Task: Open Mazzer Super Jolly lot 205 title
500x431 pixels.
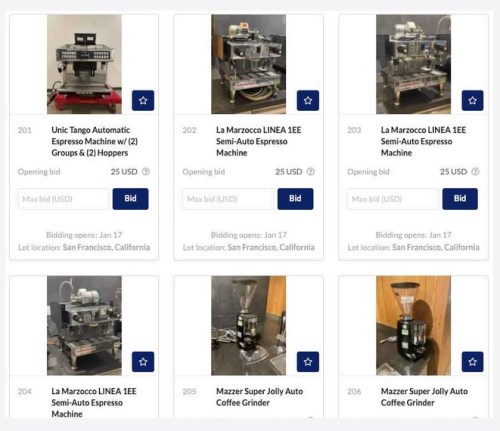Action: [x=259, y=397]
